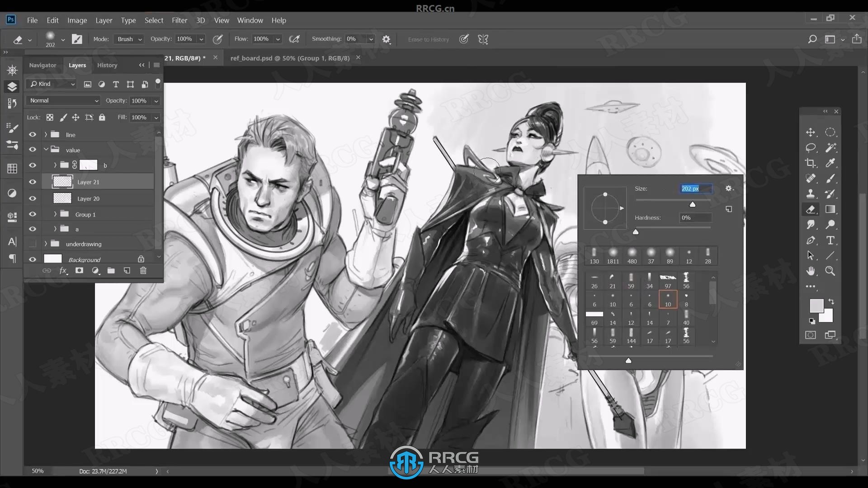The width and height of the screenshot is (868, 488).
Task: Select the Eraser tool in the floating toolbar
Action: [x=811, y=209]
